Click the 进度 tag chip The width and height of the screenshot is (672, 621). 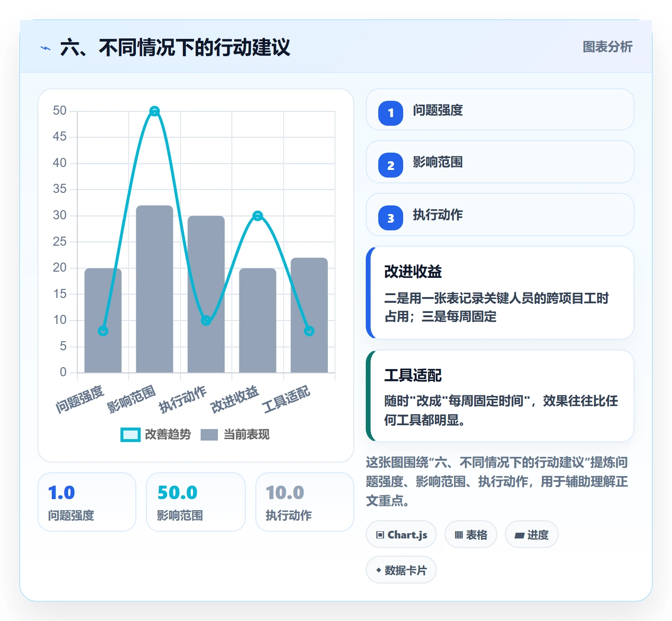pyautogui.click(x=531, y=534)
